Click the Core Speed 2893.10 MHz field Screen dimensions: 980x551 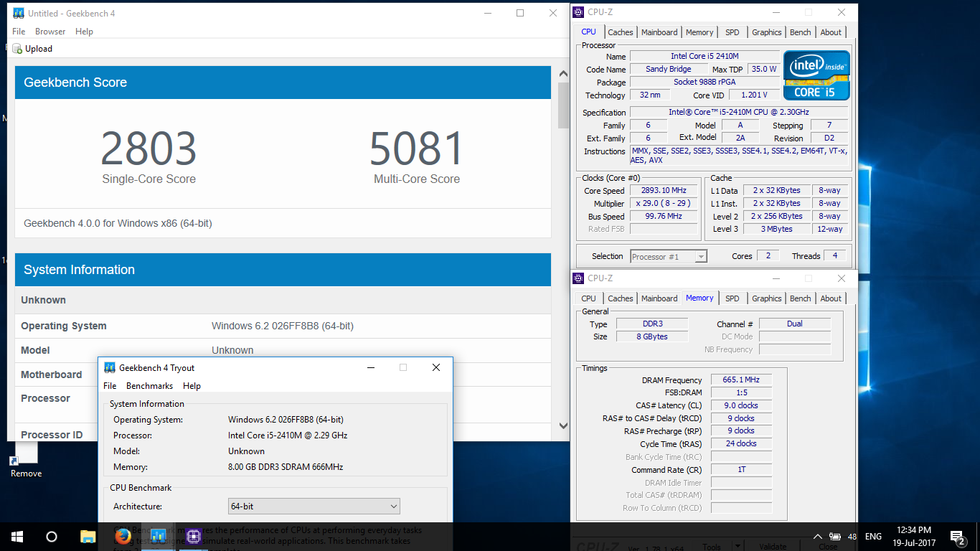pyautogui.click(x=664, y=190)
